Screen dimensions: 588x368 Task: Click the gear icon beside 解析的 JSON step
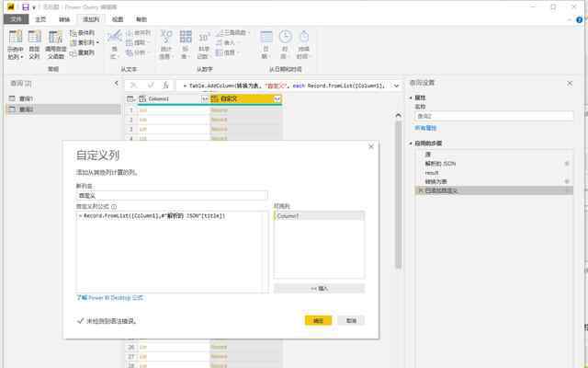[566, 163]
